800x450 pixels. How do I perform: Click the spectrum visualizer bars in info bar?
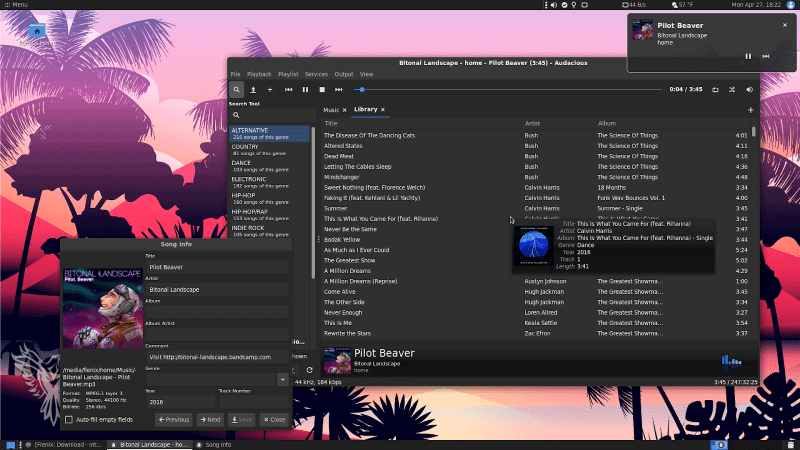[731, 360]
